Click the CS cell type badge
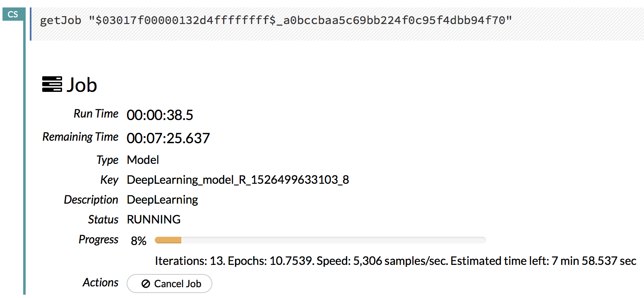 point(13,14)
